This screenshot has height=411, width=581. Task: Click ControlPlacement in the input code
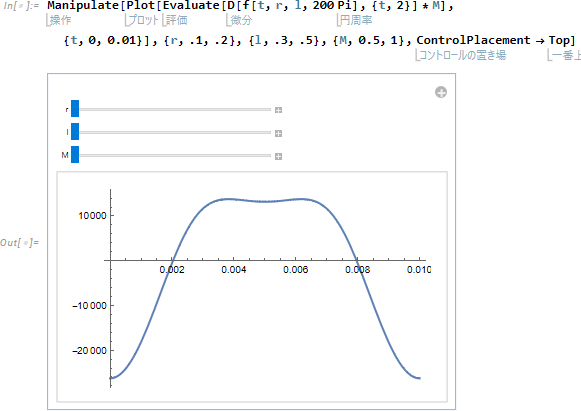(473, 40)
